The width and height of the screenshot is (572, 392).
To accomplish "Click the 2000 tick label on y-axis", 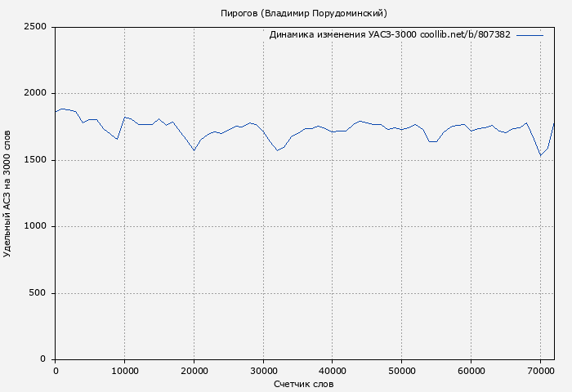I will click(x=34, y=93).
